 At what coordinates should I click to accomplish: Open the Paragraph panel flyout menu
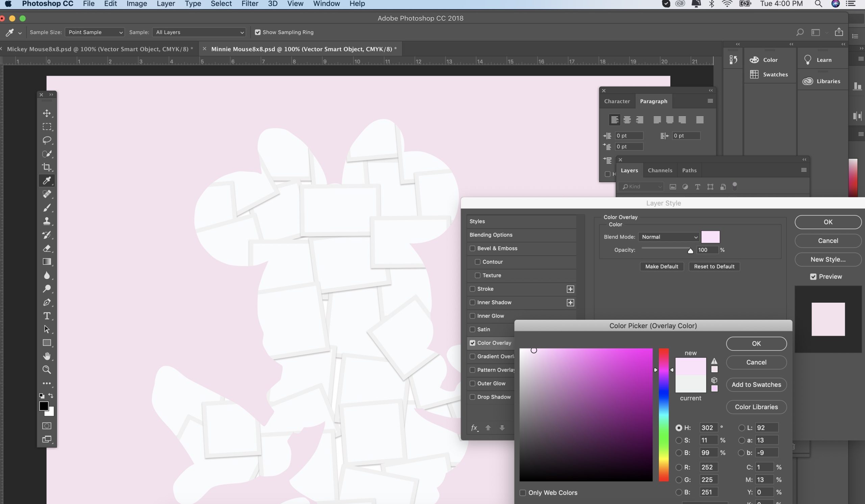[710, 101]
